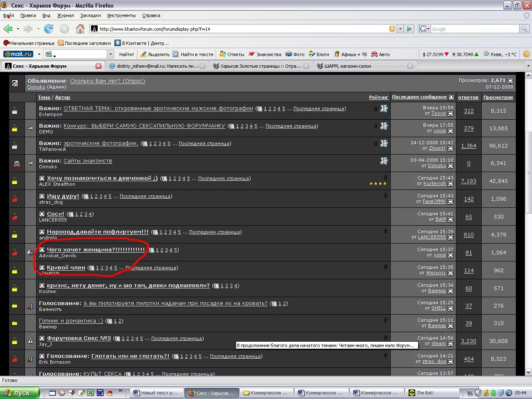532x399 pixels.
Task: Open Блоги on the Mail.ru toolbar
Action: (319, 54)
